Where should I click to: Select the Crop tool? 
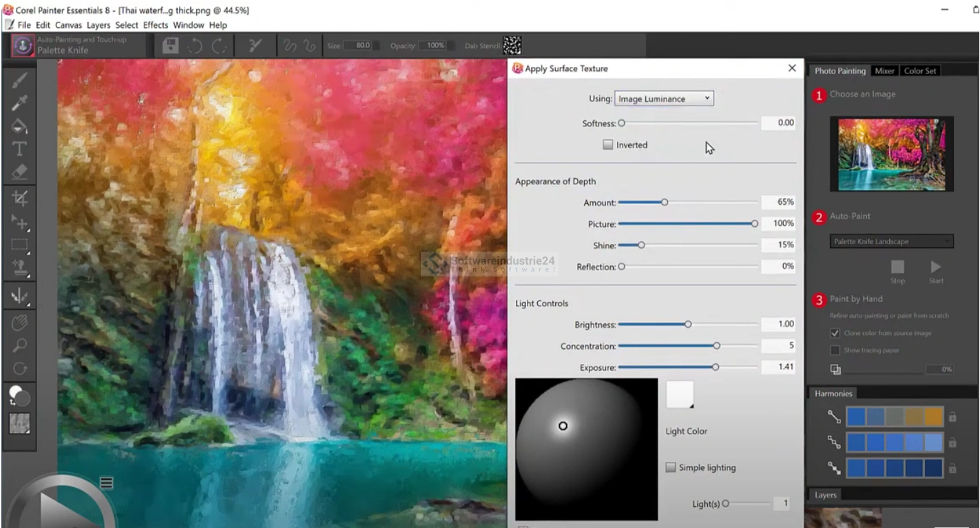(x=19, y=199)
